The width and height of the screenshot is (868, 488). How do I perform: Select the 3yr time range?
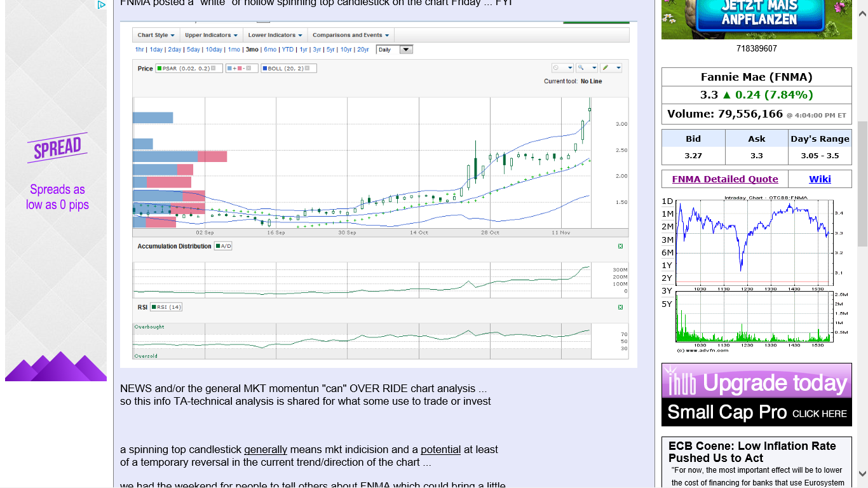[317, 50]
